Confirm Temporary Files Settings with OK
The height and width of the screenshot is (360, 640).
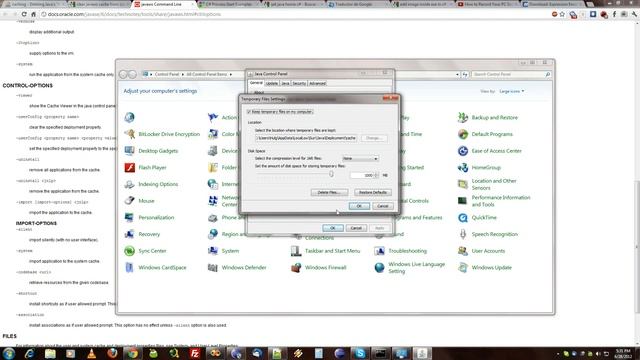point(359,206)
